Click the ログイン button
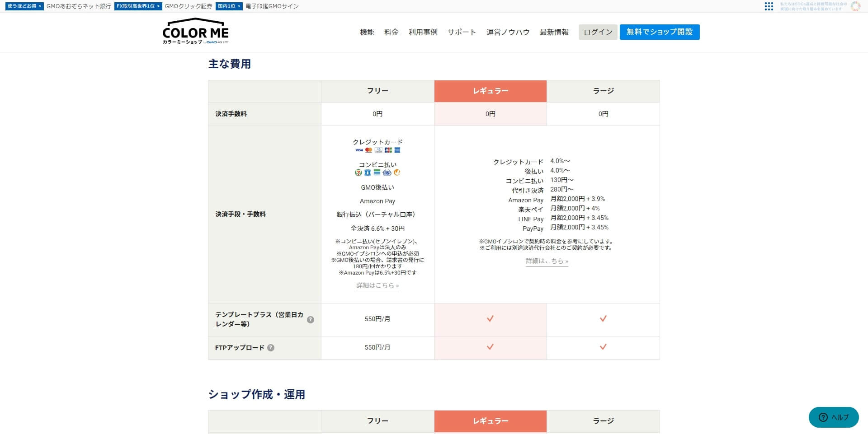868x434 pixels. pos(598,32)
